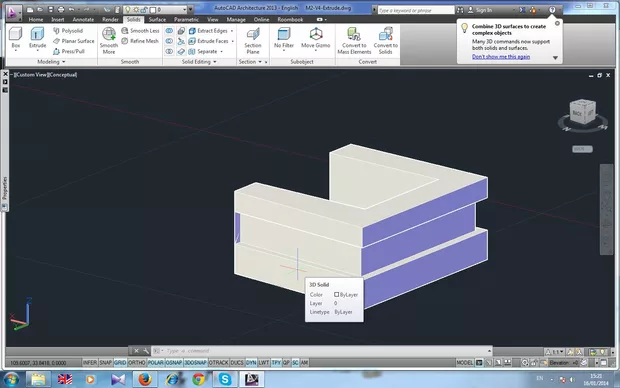Open the No Filter subobject dropdown
The image size is (620, 388).
click(x=284, y=40)
